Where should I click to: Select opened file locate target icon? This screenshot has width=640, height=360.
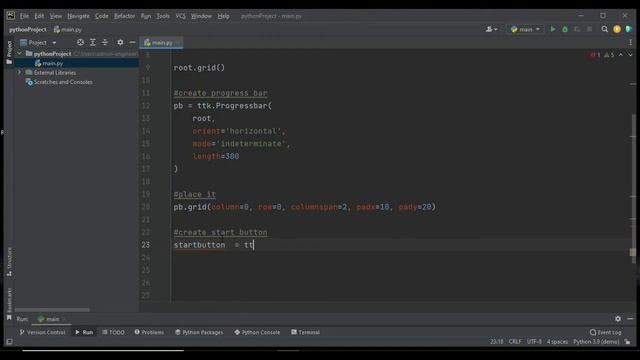pyautogui.click(x=80, y=42)
